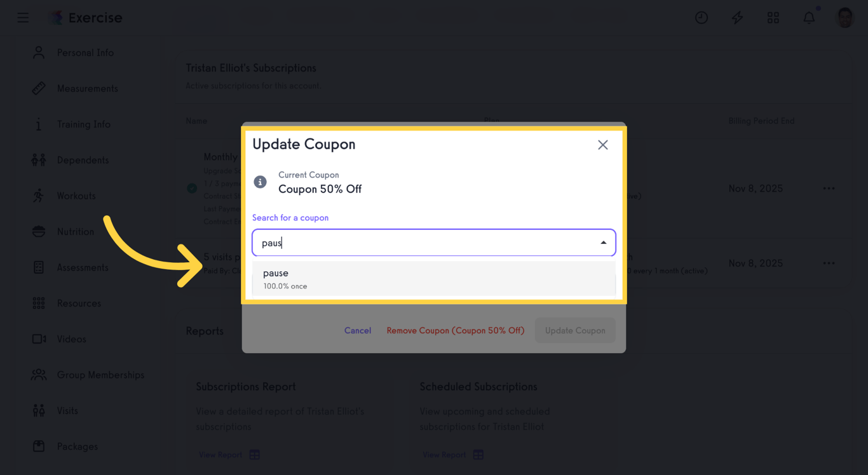Open the hamburger navigation menu
This screenshot has height=475, width=868.
[x=23, y=18]
